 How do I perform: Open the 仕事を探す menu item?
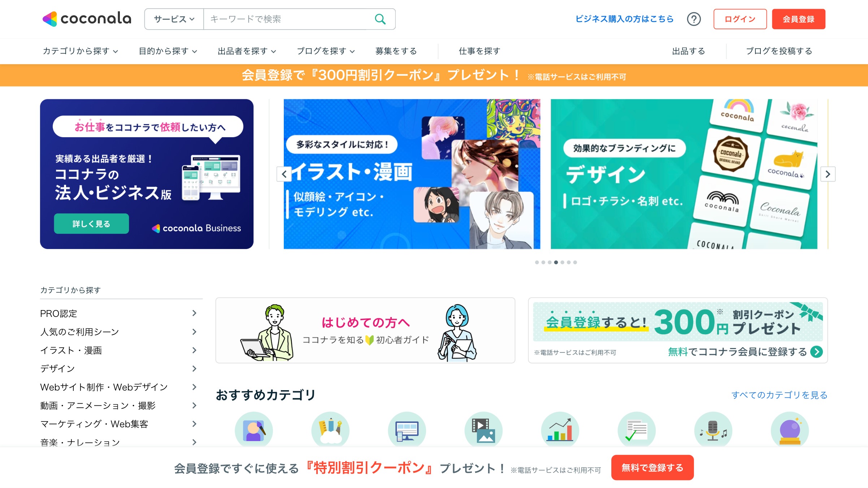(x=479, y=51)
